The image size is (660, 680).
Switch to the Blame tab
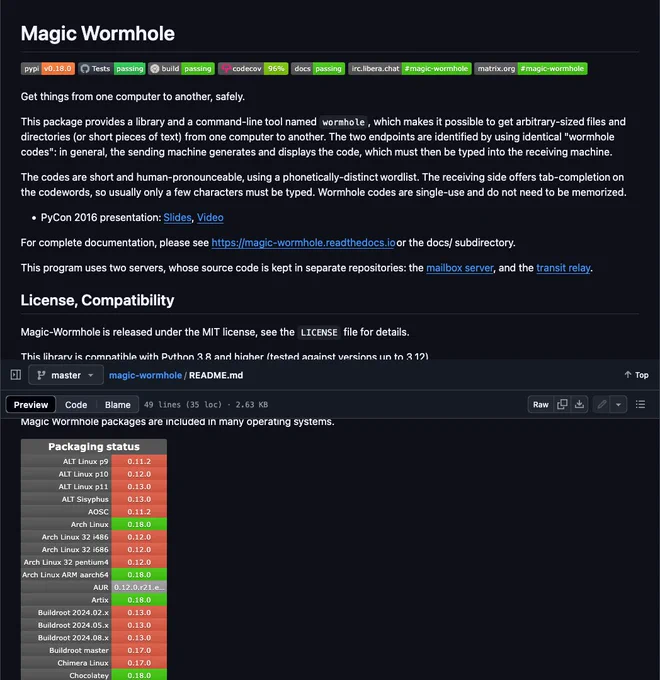(118, 405)
